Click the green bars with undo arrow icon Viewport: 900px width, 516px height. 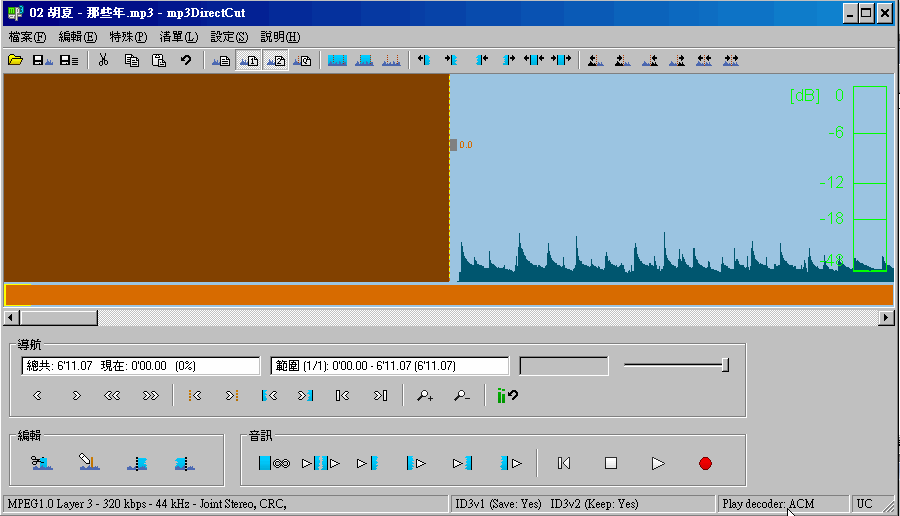pyautogui.click(x=507, y=395)
